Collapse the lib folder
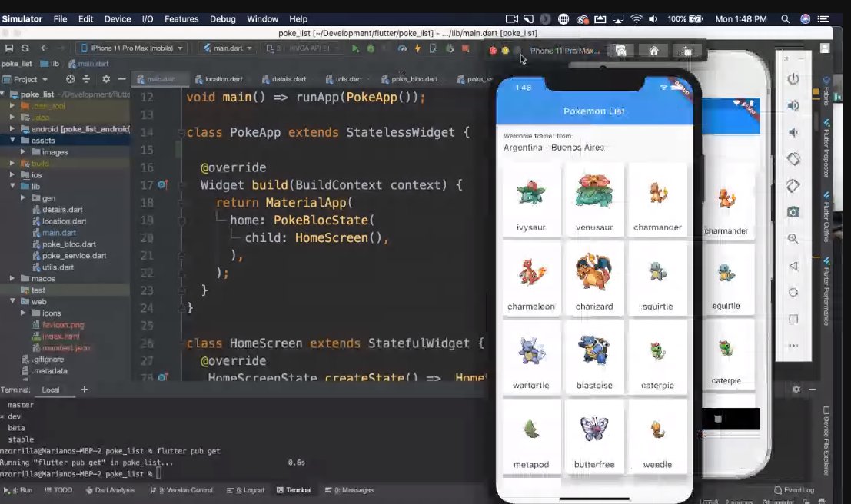Image resolution: width=851 pixels, height=504 pixels. [12, 186]
